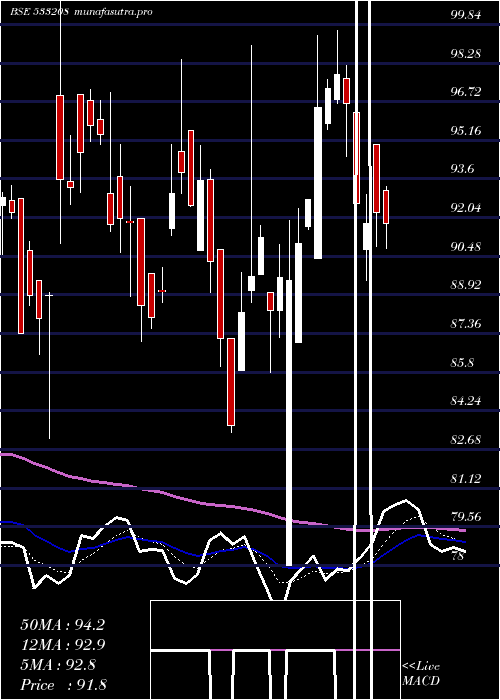Click the last red candlestick on the right

[x=386, y=207]
